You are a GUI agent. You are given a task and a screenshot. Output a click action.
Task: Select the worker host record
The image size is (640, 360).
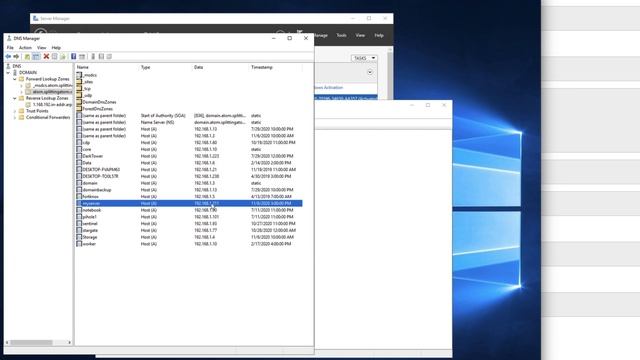189,244
